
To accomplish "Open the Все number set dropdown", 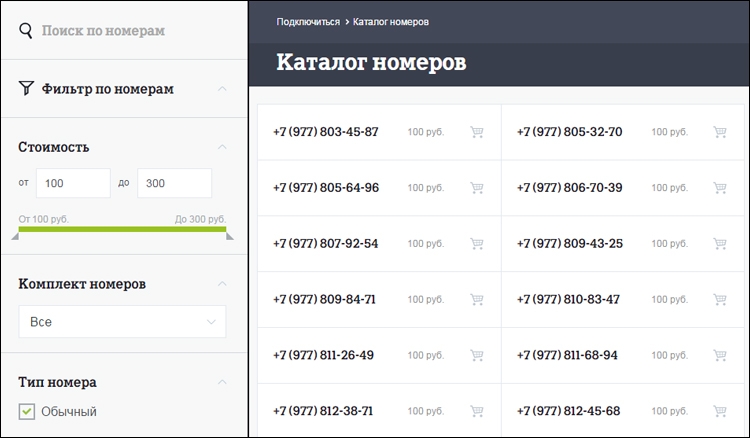I will click(122, 322).
